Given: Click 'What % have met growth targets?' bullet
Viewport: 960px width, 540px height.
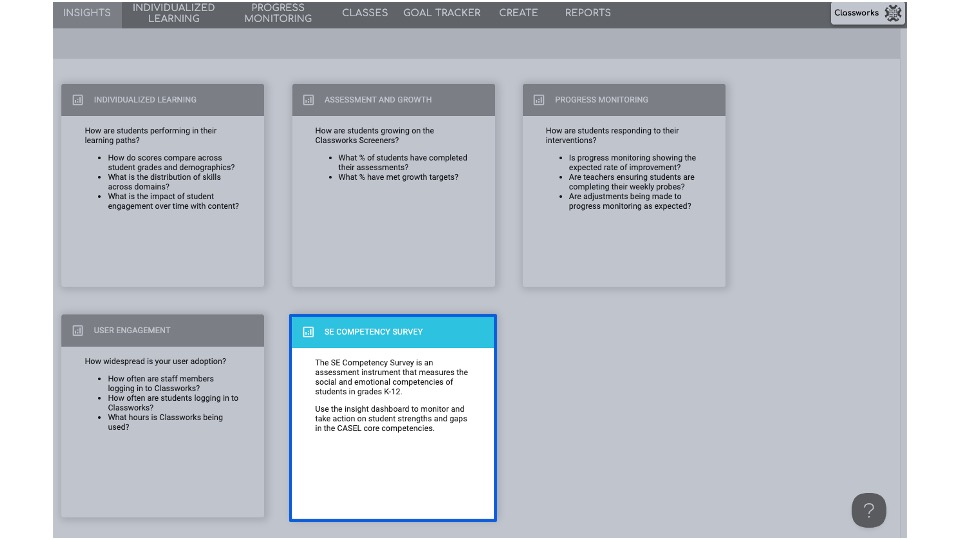Looking at the screenshot, I should click(x=398, y=177).
